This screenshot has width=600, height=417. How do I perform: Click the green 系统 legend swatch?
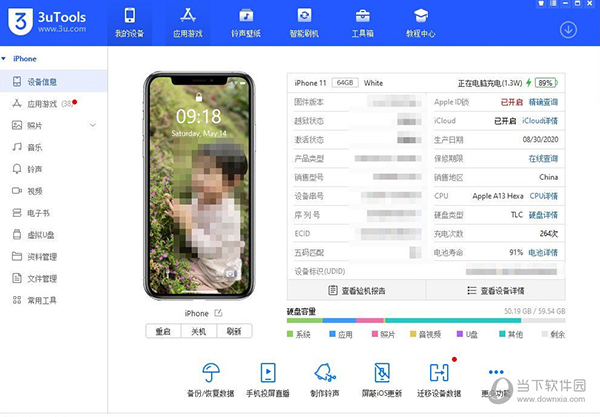[290, 334]
